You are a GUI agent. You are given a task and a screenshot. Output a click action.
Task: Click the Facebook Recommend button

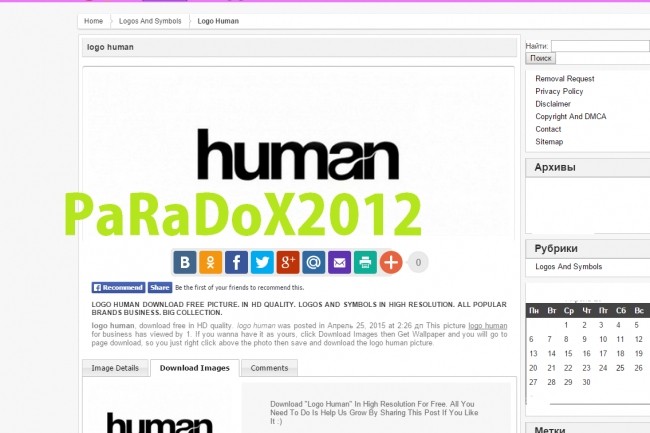tap(119, 288)
